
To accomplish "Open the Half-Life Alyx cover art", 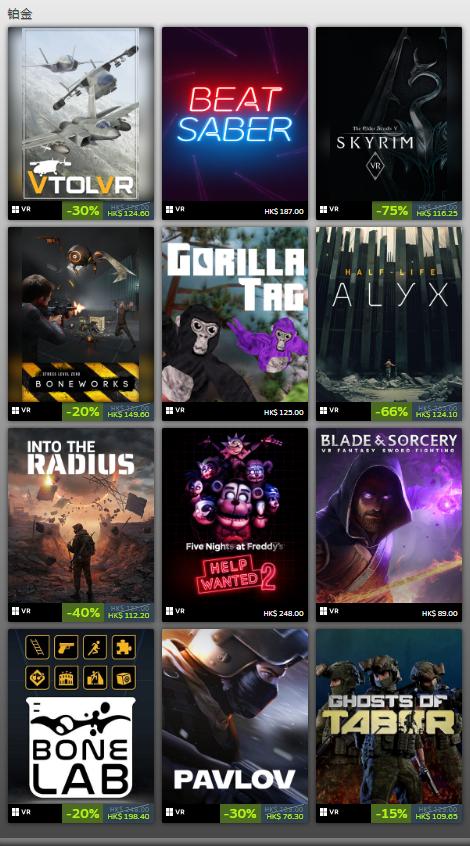I will pyautogui.click(x=389, y=315).
